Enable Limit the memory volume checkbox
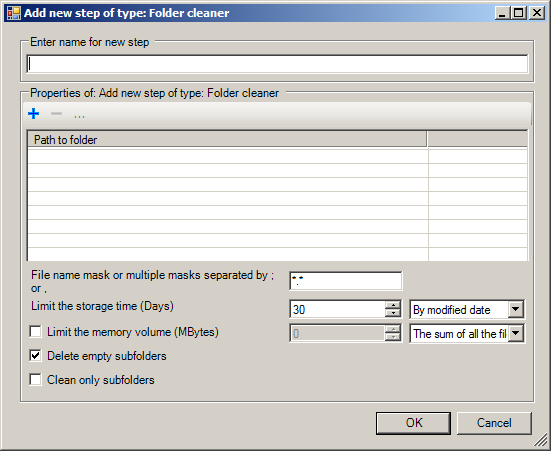Image resolution: width=551 pixels, height=451 pixels. [x=35, y=331]
